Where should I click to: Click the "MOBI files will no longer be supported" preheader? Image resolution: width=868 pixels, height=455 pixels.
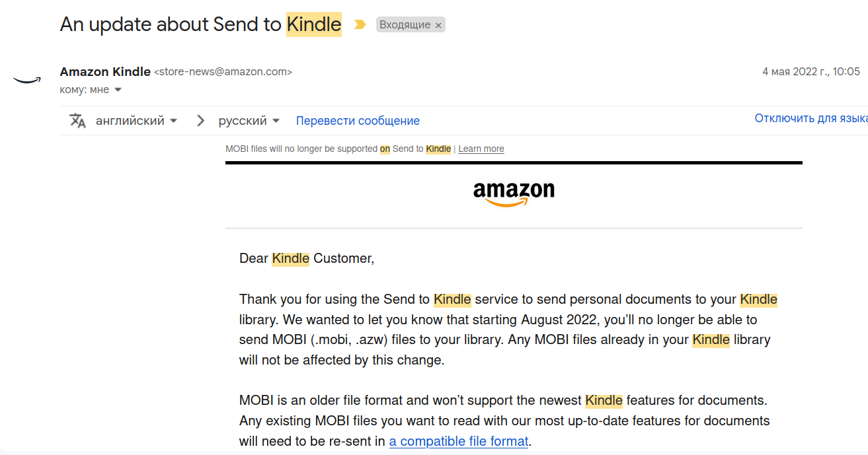point(301,149)
